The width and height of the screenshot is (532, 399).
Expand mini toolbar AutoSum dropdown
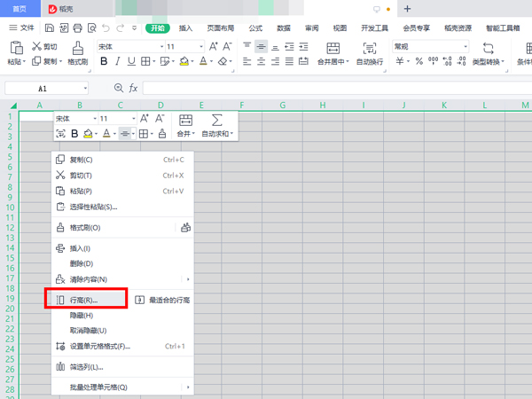231,134
